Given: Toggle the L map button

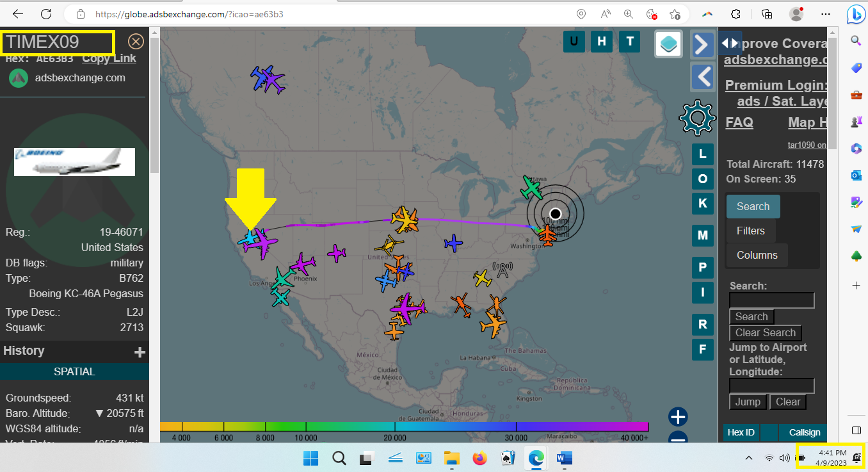Looking at the screenshot, I should tap(702, 154).
